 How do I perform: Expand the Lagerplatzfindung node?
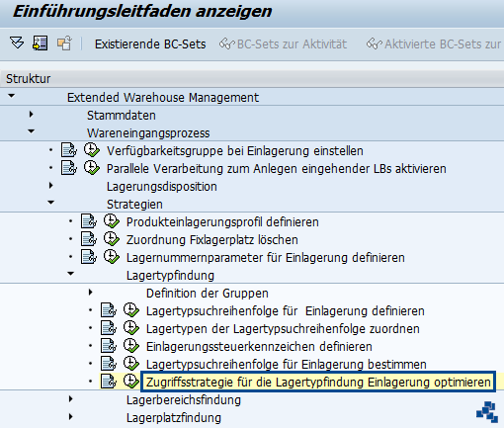tap(71, 417)
